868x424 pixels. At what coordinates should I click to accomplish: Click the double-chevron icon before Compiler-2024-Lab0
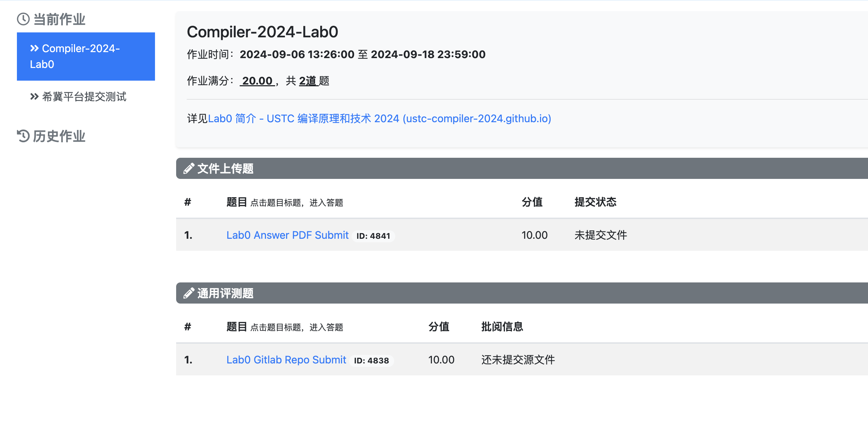(34, 48)
